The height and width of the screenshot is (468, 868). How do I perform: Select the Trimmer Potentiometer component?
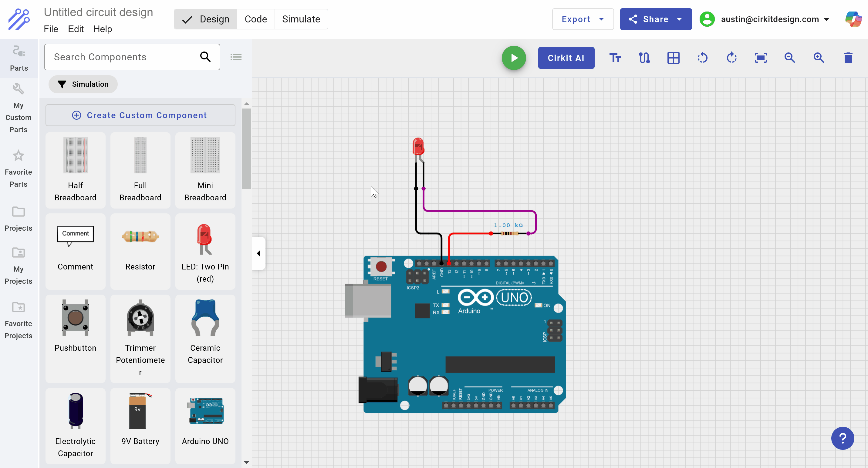pos(140,338)
